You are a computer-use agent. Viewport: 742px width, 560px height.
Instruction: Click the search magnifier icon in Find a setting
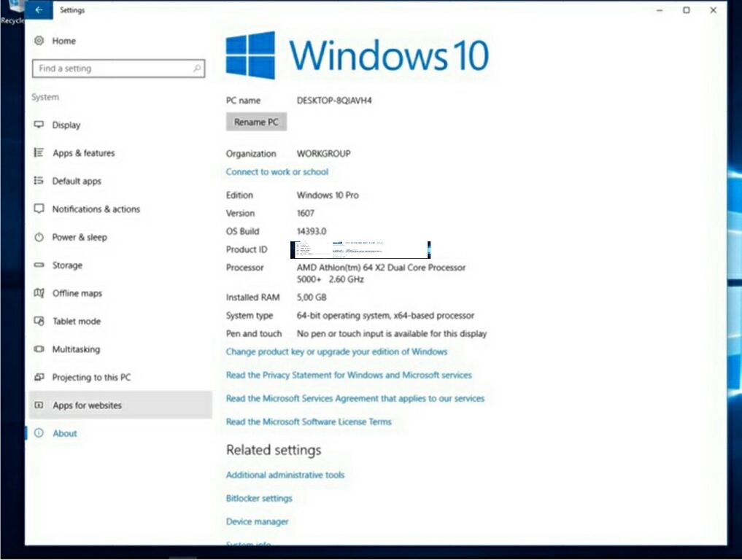pyautogui.click(x=197, y=69)
